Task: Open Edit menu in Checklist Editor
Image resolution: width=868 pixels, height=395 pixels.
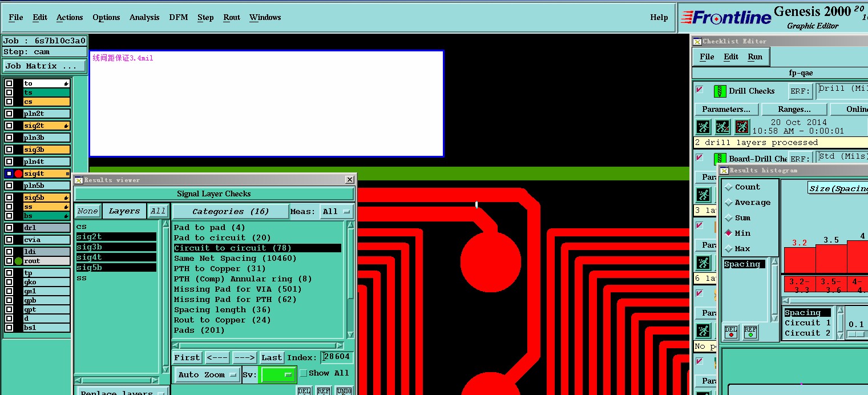Action: [x=731, y=57]
